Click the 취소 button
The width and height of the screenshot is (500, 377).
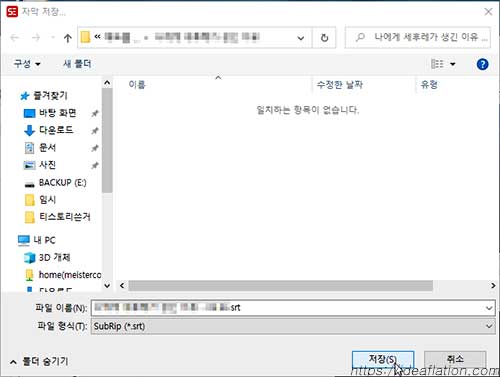[x=455, y=359]
